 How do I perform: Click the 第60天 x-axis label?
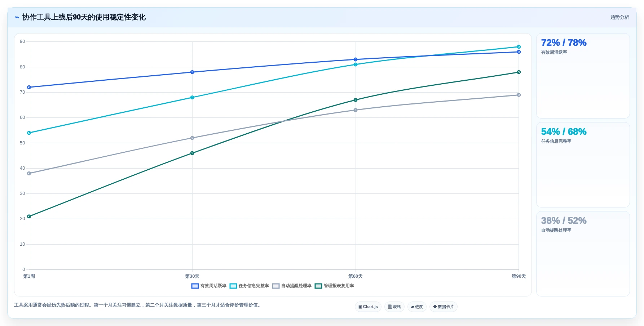(356, 277)
